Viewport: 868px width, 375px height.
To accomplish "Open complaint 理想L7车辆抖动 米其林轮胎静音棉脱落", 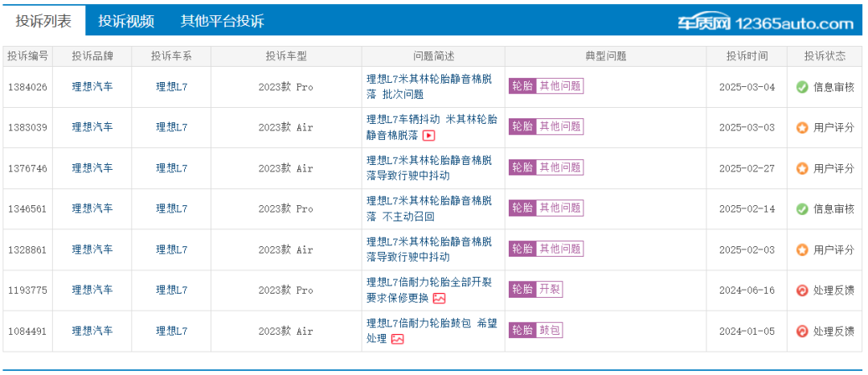I will click(x=432, y=127).
